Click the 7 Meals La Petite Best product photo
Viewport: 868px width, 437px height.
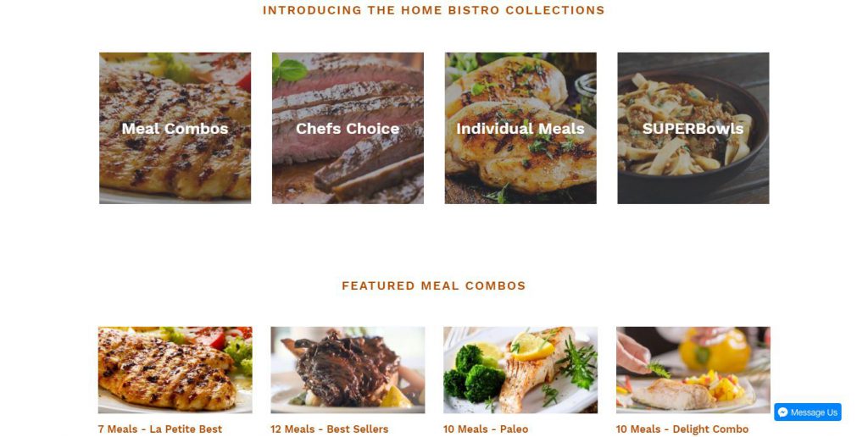click(175, 370)
